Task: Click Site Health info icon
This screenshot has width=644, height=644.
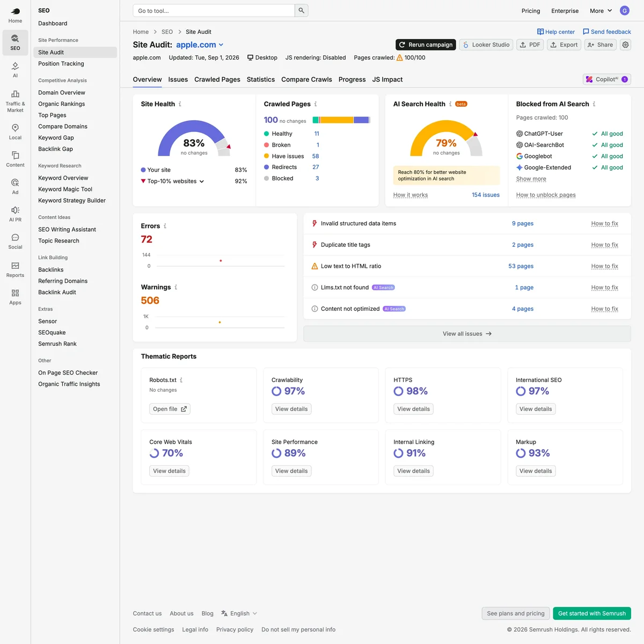Action: coord(180,104)
